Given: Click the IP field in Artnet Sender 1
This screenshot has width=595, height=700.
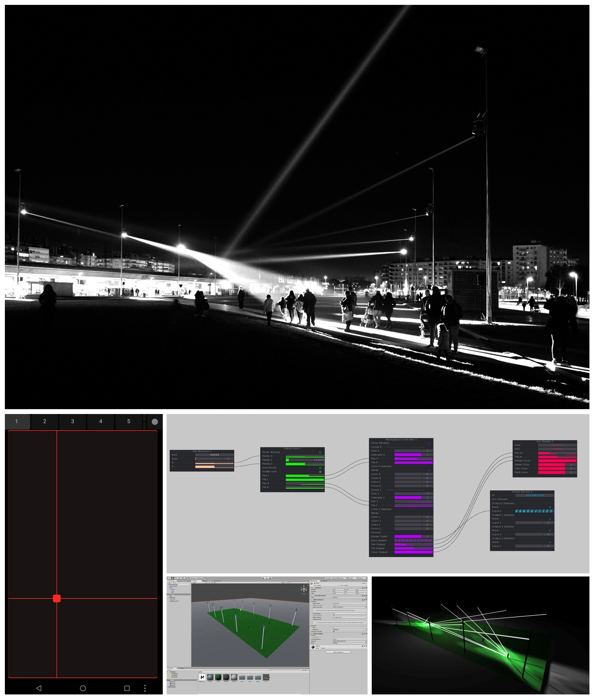Looking at the screenshot, I should point(534,495).
